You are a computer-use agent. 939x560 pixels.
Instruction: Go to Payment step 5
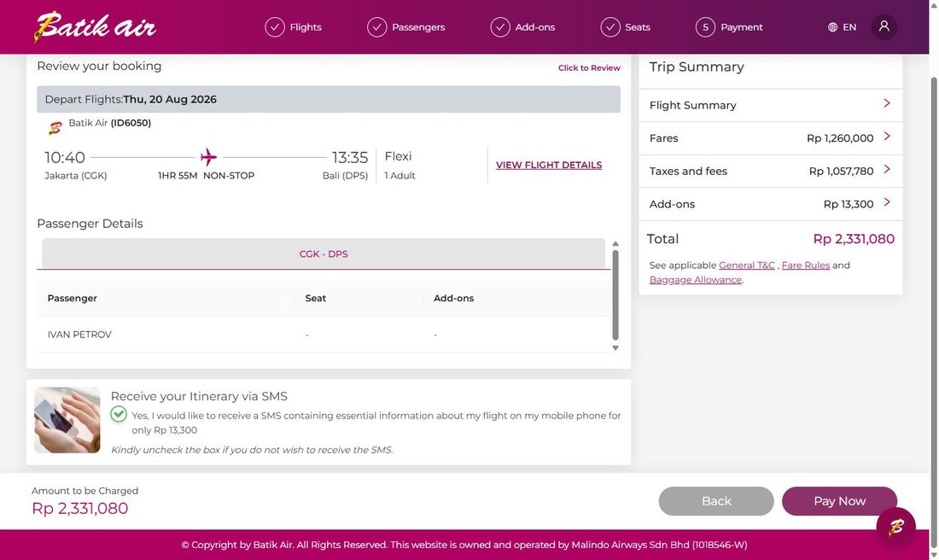(x=729, y=27)
